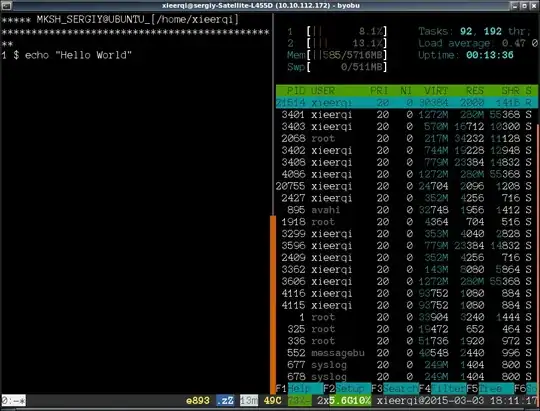The width and height of the screenshot is (540, 411).
Task: Click the RES column header
Action: pyautogui.click(x=475, y=91)
